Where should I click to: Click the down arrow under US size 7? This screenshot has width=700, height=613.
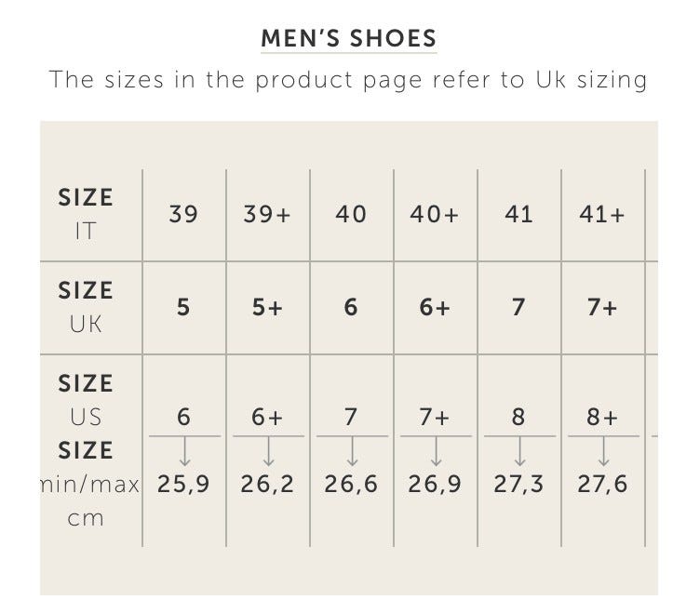tap(352, 452)
